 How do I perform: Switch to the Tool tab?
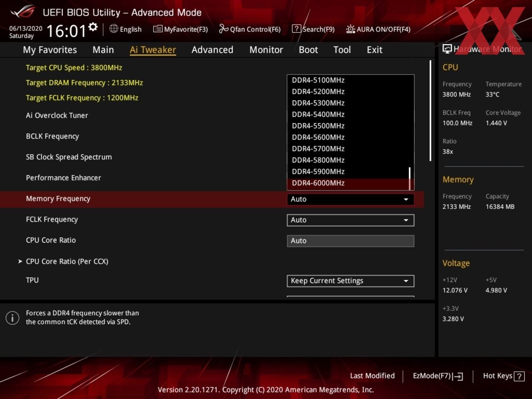pyautogui.click(x=342, y=50)
